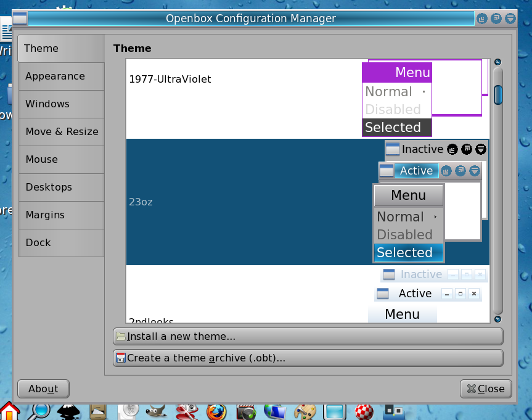This screenshot has width=532, height=420.
Task: Launch Firefox from the taskbar
Action: coord(216,412)
